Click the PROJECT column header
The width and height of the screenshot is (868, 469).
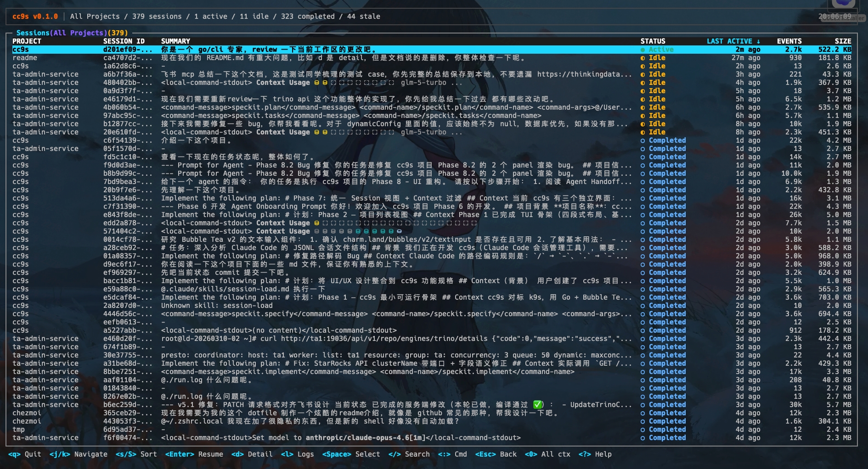point(27,41)
